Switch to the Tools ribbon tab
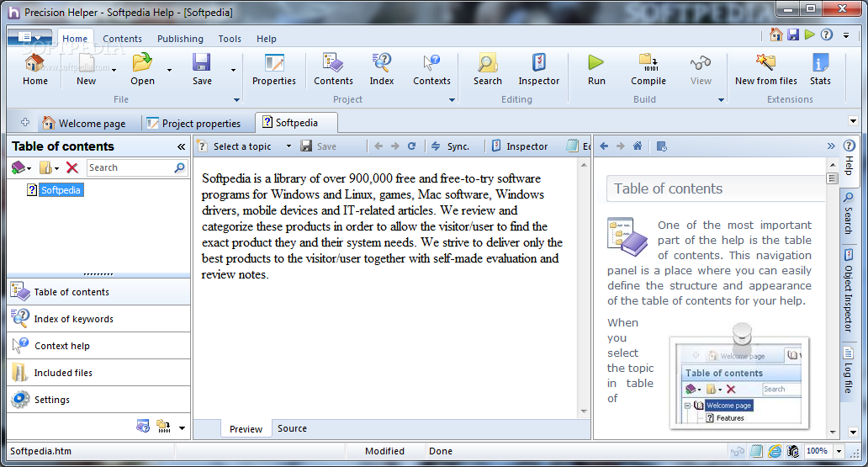868x467 pixels. pyautogui.click(x=230, y=39)
